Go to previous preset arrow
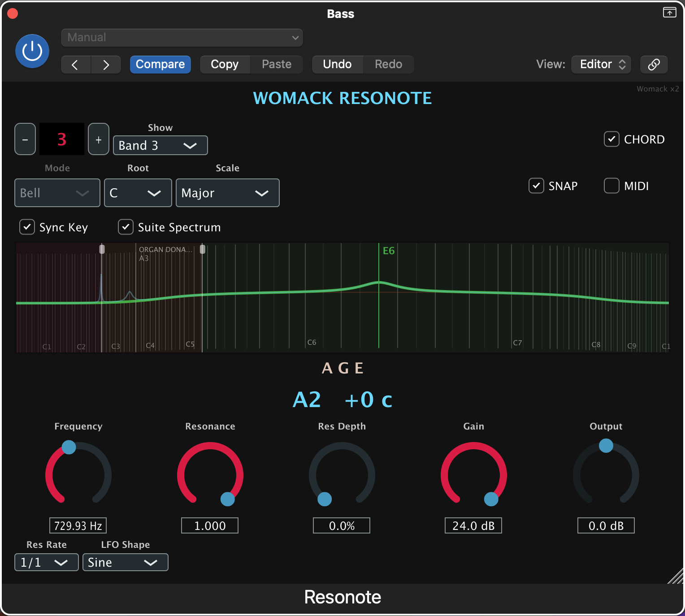This screenshot has width=685, height=616. coord(76,65)
